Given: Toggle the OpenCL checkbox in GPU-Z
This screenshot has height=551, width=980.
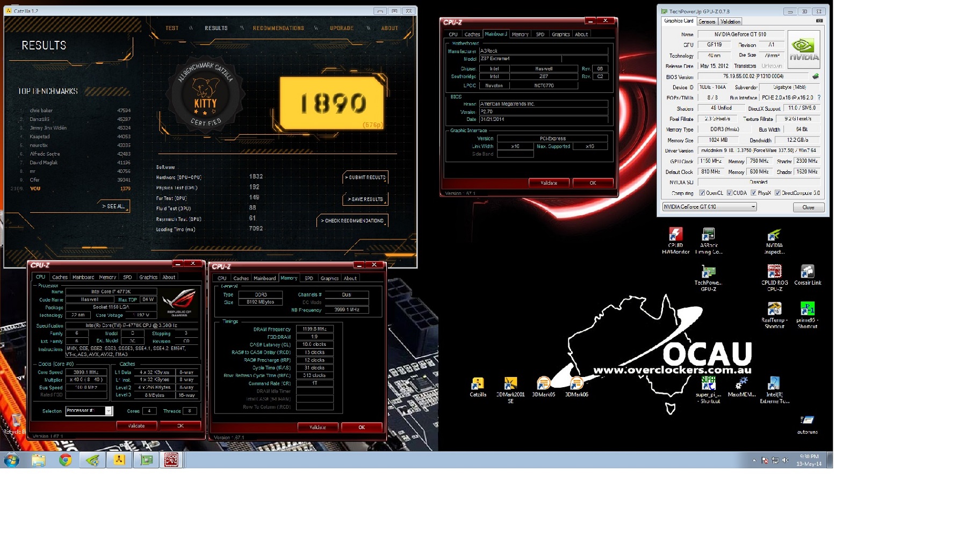Looking at the screenshot, I should 702,193.
